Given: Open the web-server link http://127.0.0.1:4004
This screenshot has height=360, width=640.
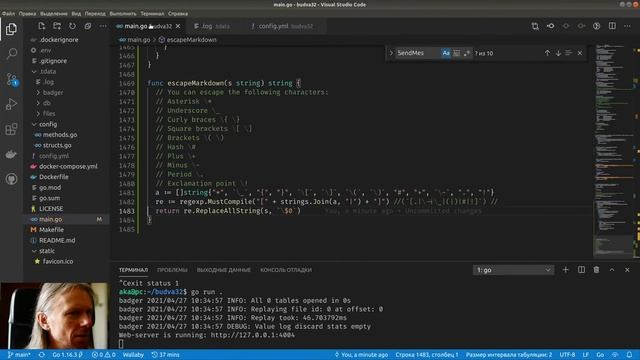Looking at the screenshot, I should (x=253, y=335).
